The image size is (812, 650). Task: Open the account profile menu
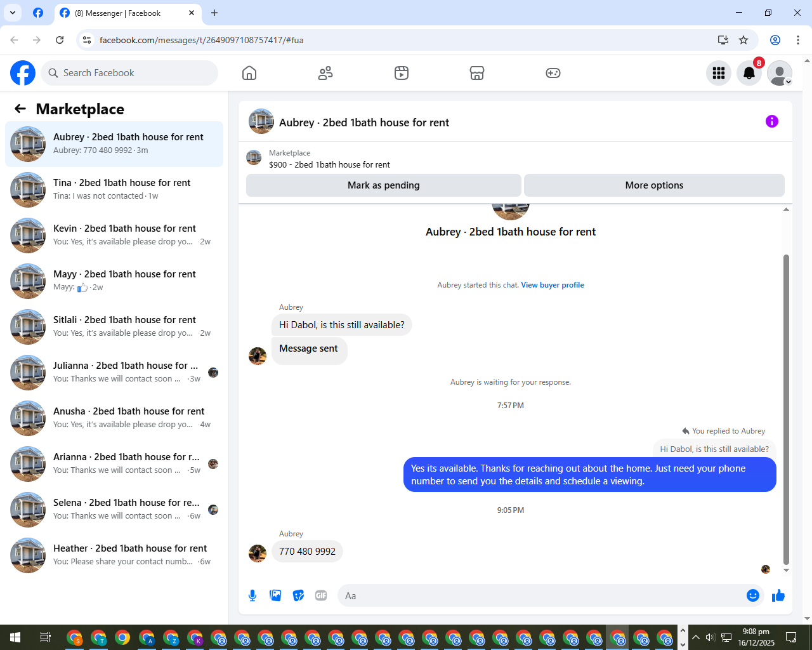780,73
